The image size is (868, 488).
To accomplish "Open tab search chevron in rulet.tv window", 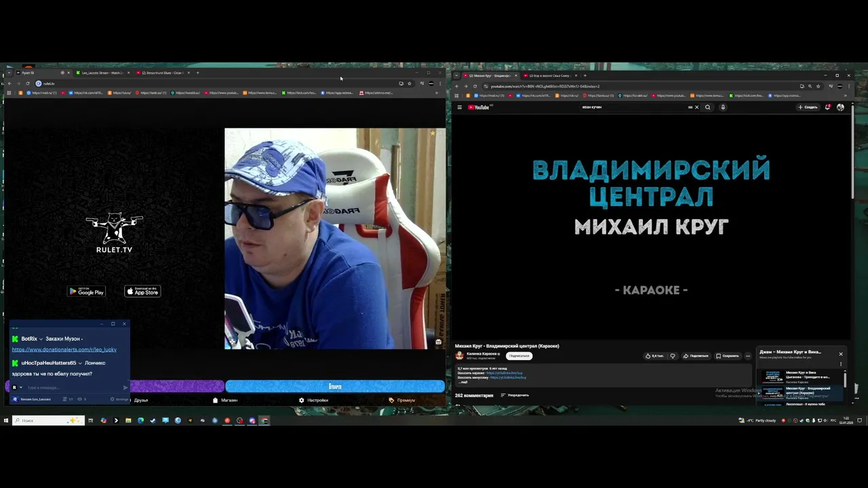I will point(8,73).
